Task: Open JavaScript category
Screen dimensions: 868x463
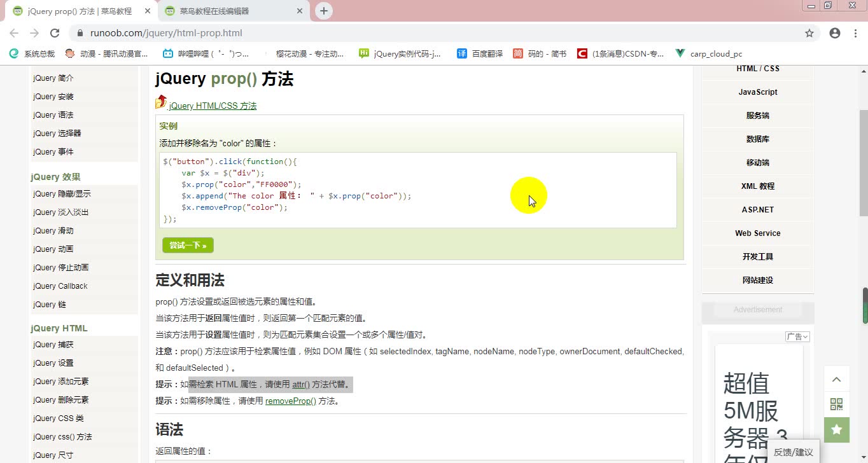Action: pyautogui.click(x=757, y=92)
